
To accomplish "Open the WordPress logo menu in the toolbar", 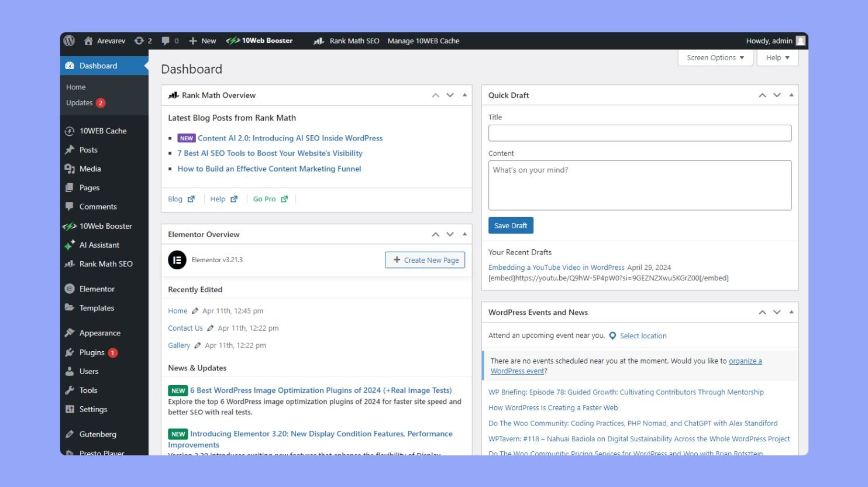I will (68, 40).
